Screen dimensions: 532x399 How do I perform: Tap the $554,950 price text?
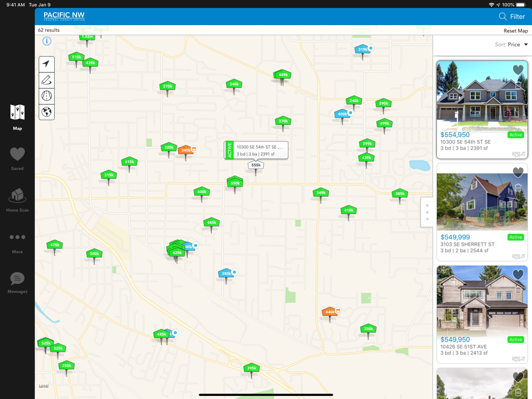tap(455, 135)
